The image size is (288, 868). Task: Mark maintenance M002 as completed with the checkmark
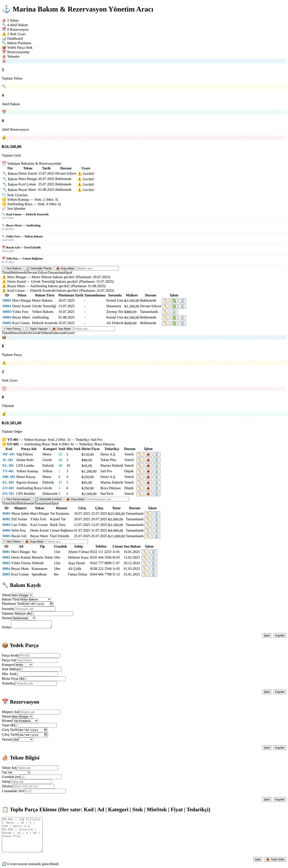pos(174,307)
